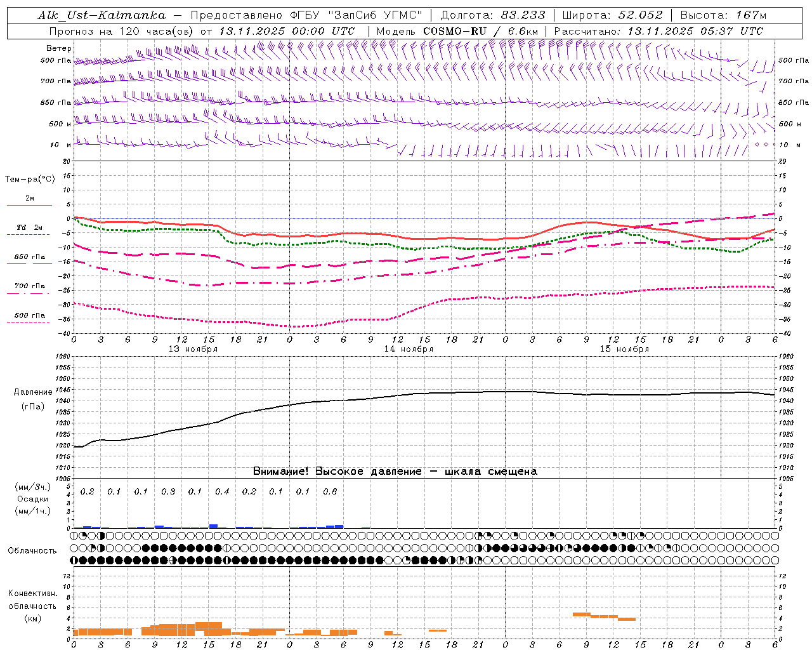Click the Давление chart label
The image size is (812, 650).
click(33, 392)
